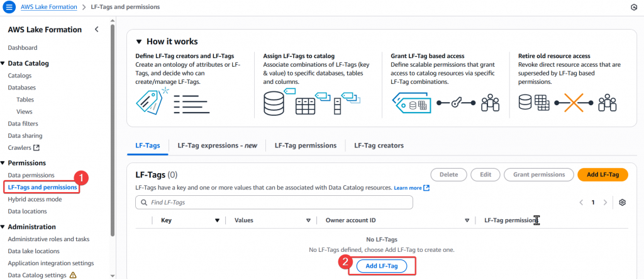
Task: Collapse the Permissions sidebar section
Action: pos(3,162)
